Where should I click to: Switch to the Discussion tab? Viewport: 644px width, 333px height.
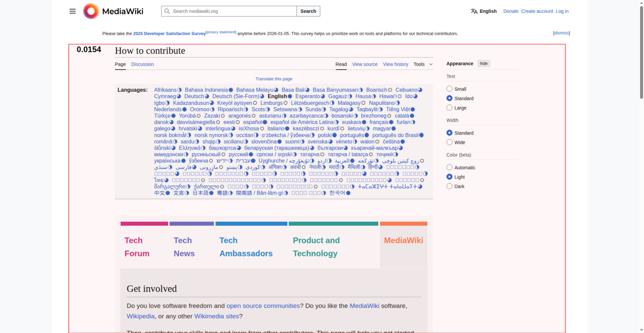(x=142, y=64)
